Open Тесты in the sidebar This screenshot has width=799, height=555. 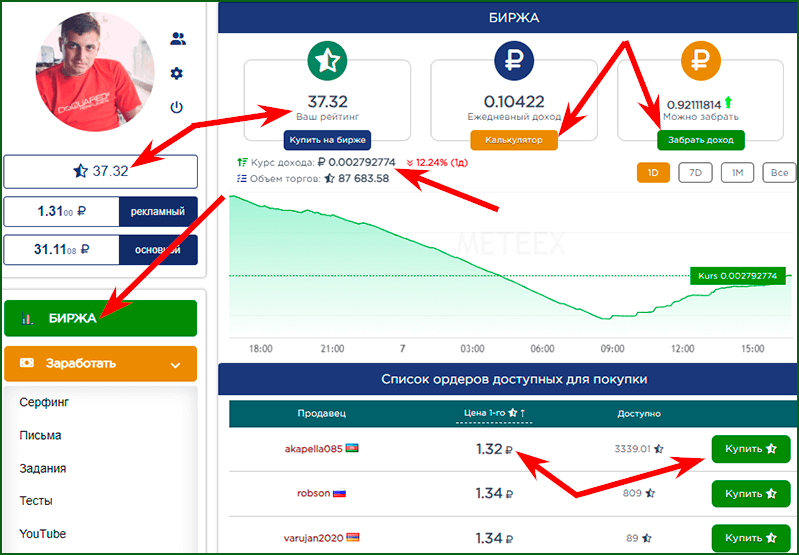(x=36, y=501)
